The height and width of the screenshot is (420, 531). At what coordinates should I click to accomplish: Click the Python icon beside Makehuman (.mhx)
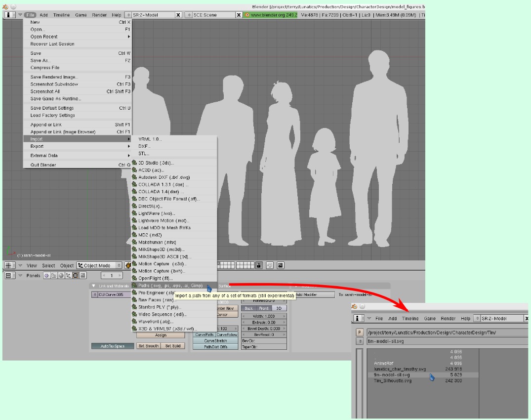click(x=134, y=242)
